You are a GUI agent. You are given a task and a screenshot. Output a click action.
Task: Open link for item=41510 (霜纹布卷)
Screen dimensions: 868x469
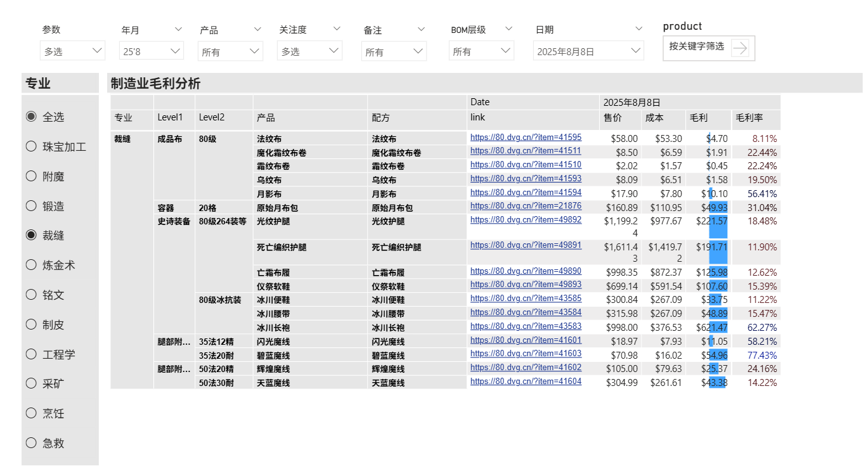[x=526, y=164]
